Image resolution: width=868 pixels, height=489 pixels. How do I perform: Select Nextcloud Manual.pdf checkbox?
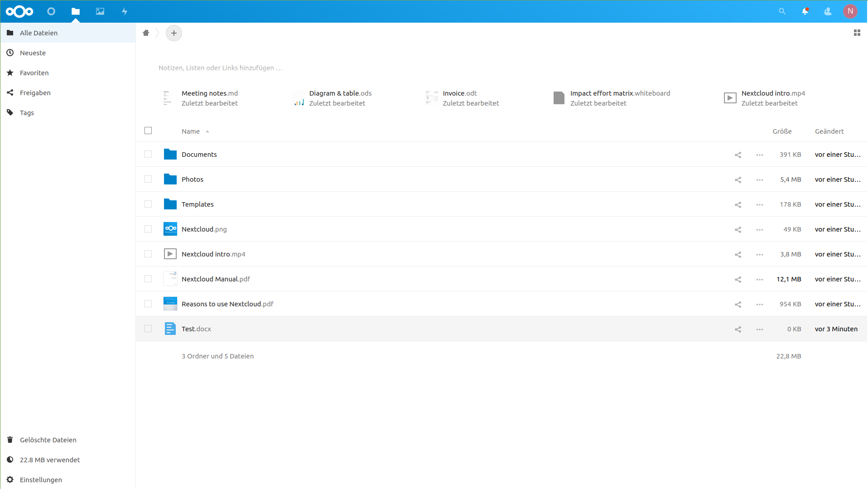148,279
